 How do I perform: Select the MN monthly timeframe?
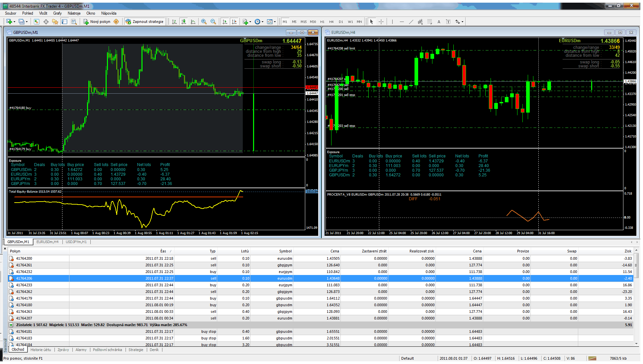click(x=359, y=22)
